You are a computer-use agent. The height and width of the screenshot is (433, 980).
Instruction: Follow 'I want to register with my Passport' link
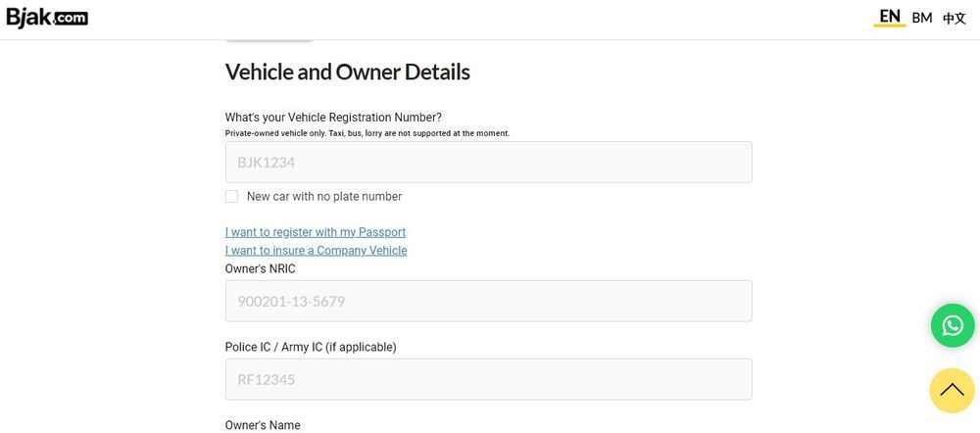(x=315, y=232)
